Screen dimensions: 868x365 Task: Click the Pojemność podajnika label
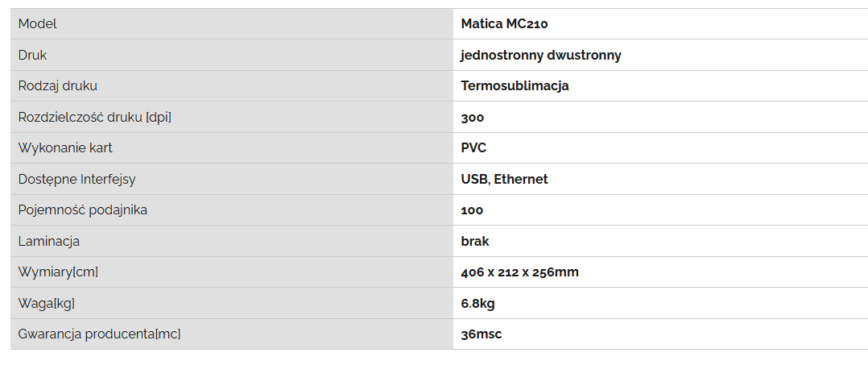coord(82,210)
